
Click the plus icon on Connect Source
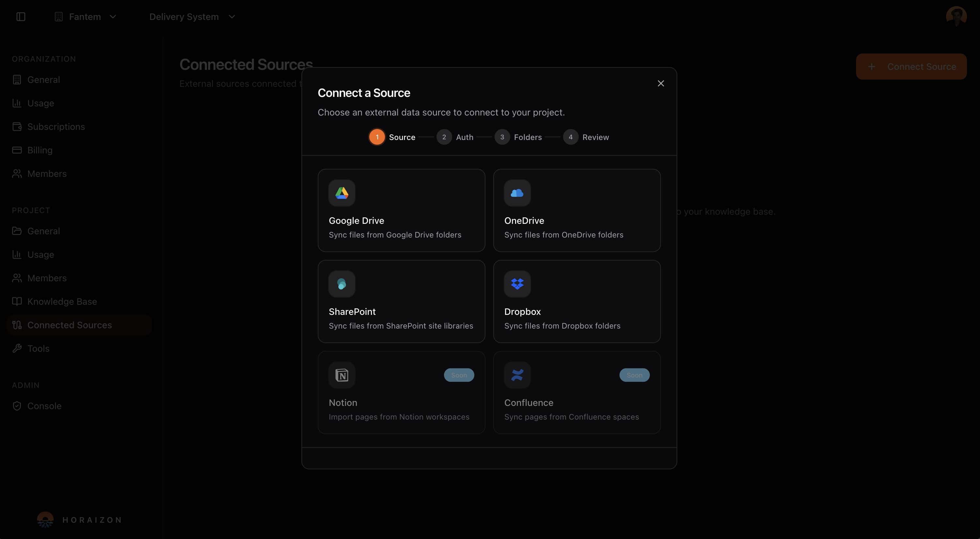[x=871, y=67]
